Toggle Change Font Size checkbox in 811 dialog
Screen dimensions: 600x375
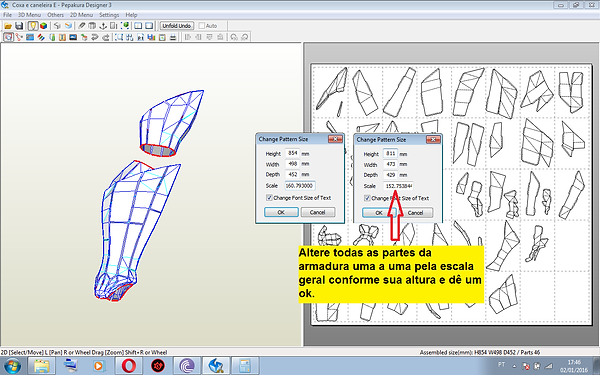367,198
